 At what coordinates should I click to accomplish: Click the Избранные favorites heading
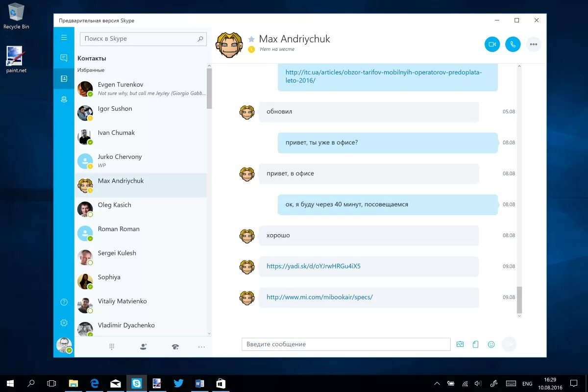91,70
